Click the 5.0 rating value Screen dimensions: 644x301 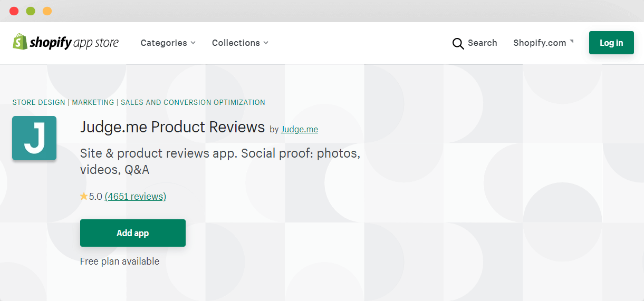tap(95, 197)
